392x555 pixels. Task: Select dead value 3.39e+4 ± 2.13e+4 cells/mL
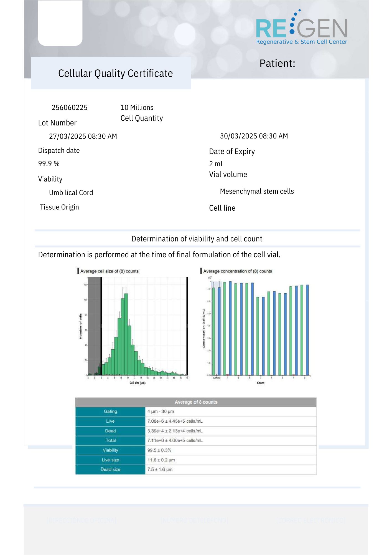pyautogui.click(x=175, y=431)
